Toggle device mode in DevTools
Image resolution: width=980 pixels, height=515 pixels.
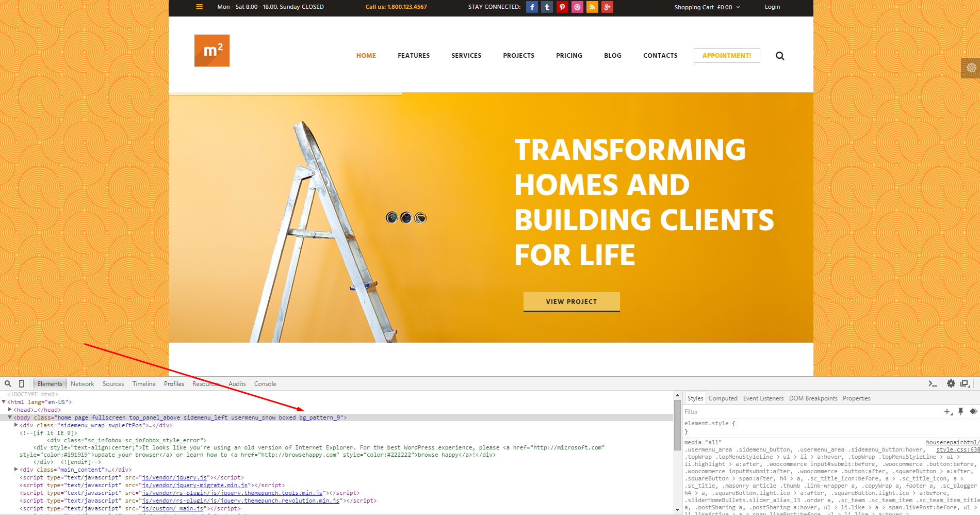[21, 383]
